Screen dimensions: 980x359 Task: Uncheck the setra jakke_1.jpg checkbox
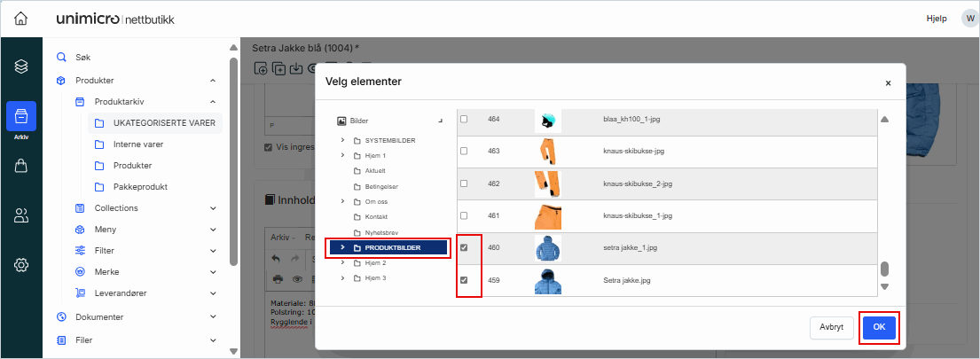(x=464, y=247)
